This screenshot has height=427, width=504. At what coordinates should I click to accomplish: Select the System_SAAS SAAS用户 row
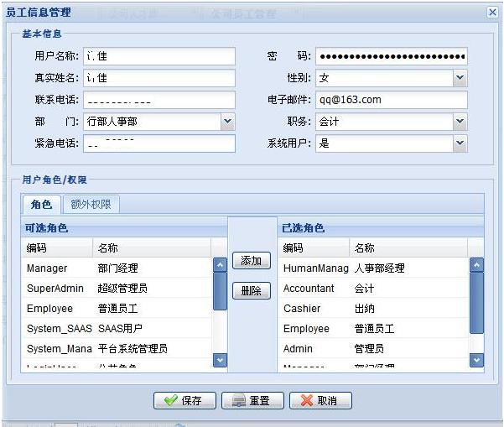pos(117,328)
